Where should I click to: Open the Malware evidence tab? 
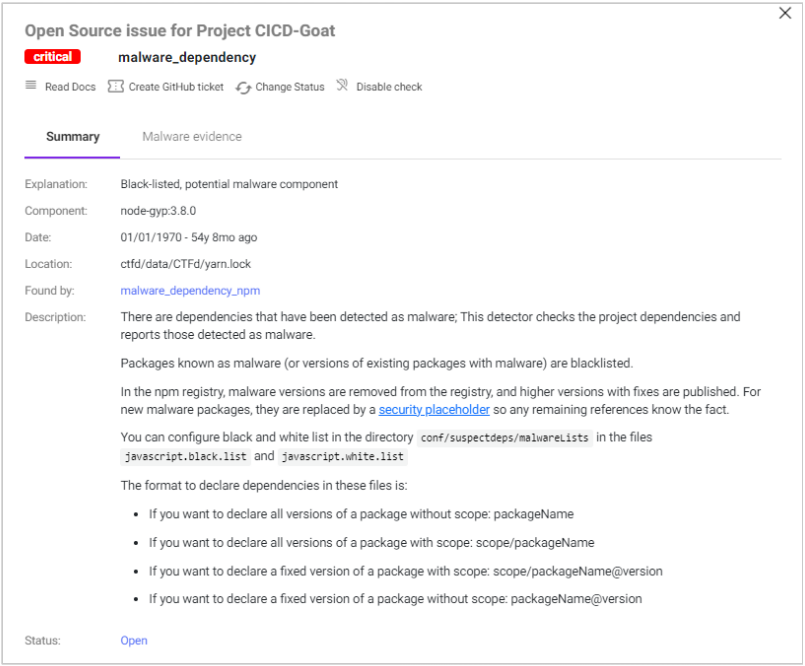[192, 136]
